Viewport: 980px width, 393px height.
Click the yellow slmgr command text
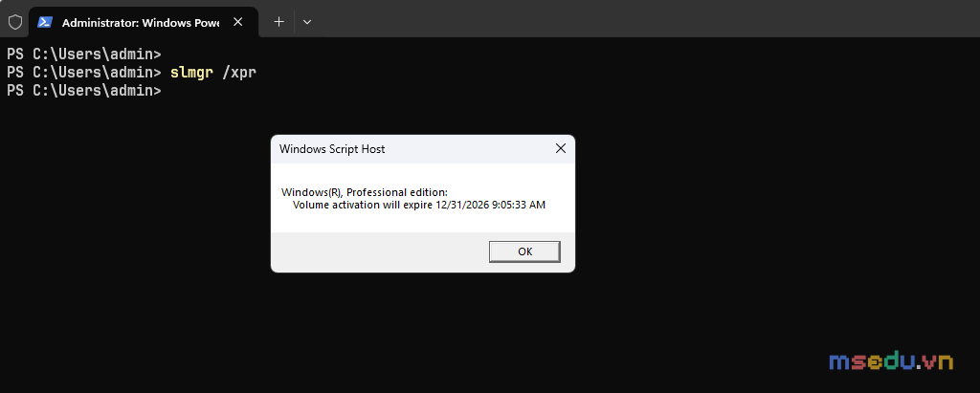pyautogui.click(x=191, y=73)
